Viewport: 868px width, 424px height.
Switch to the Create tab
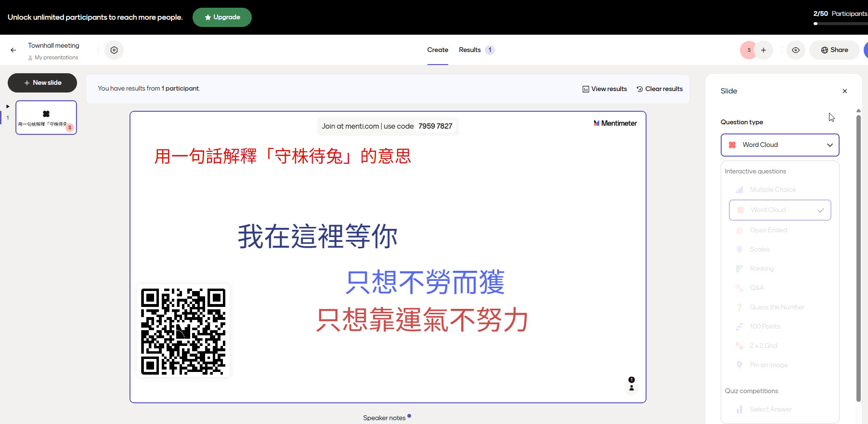click(x=438, y=50)
